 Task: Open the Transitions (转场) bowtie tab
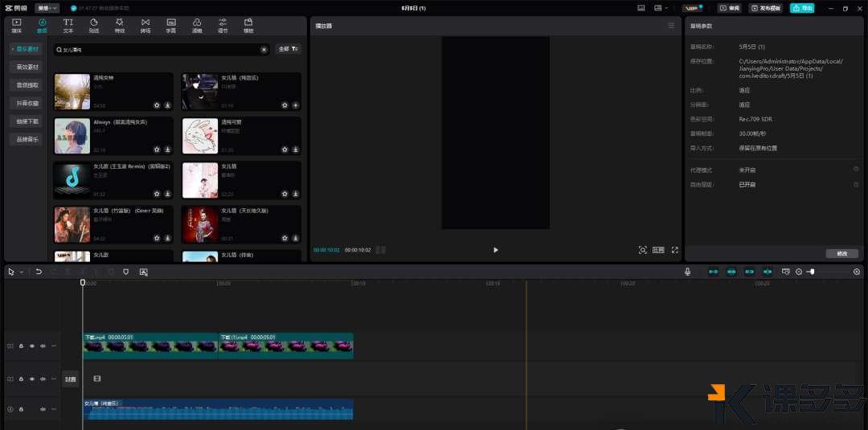pos(145,26)
